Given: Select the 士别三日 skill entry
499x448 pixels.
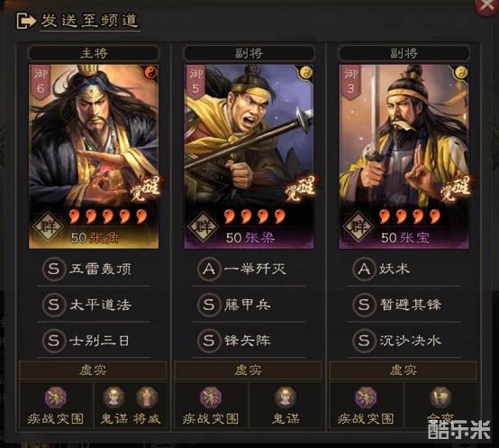Looking at the screenshot, I should [94, 341].
